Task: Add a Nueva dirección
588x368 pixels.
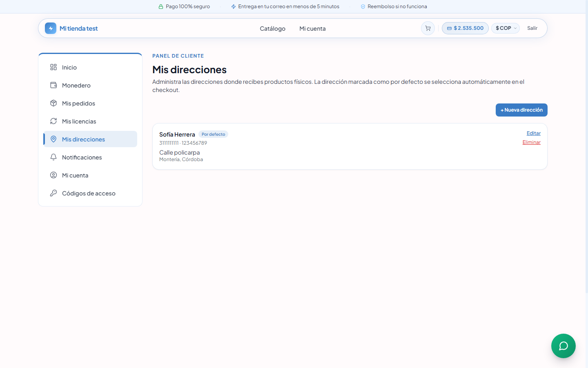Action: click(521, 110)
